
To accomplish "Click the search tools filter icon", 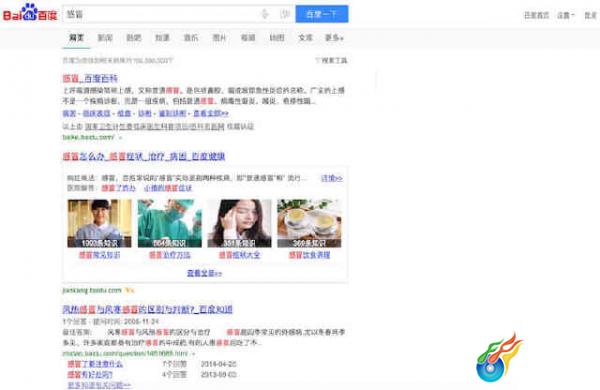I will [318, 60].
